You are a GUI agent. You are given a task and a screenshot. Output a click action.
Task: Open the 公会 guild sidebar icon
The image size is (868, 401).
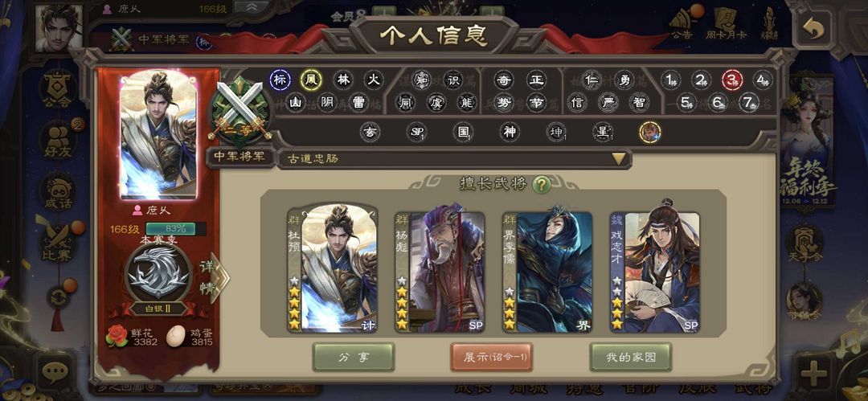(x=58, y=89)
